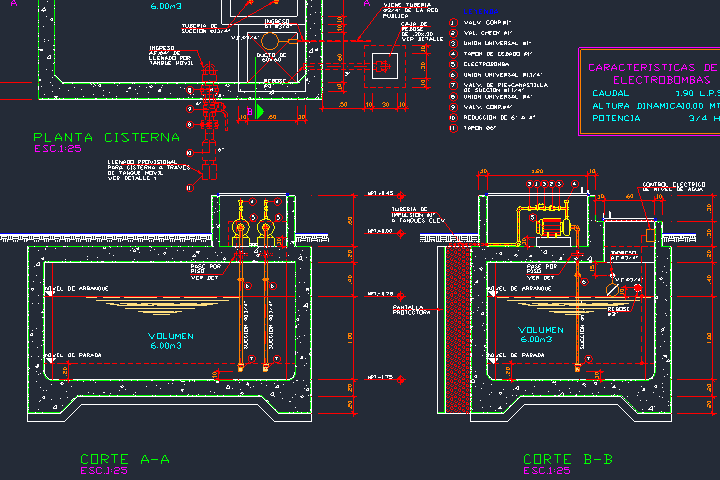Click the rebose box symbol in plan view
Screen dimensions: 720x480
(384, 67)
